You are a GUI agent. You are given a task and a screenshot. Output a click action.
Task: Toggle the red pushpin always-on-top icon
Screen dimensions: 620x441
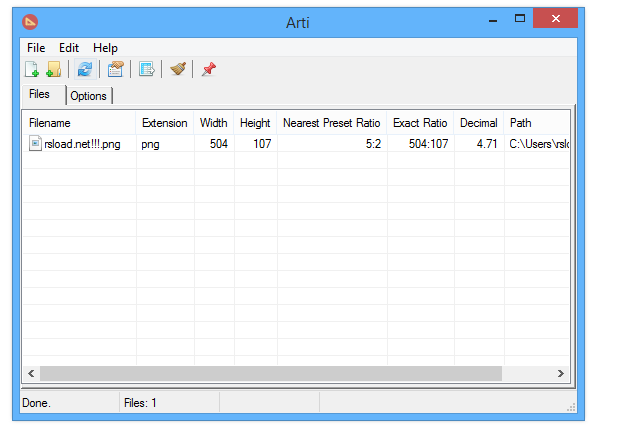(x=209, y=69)
